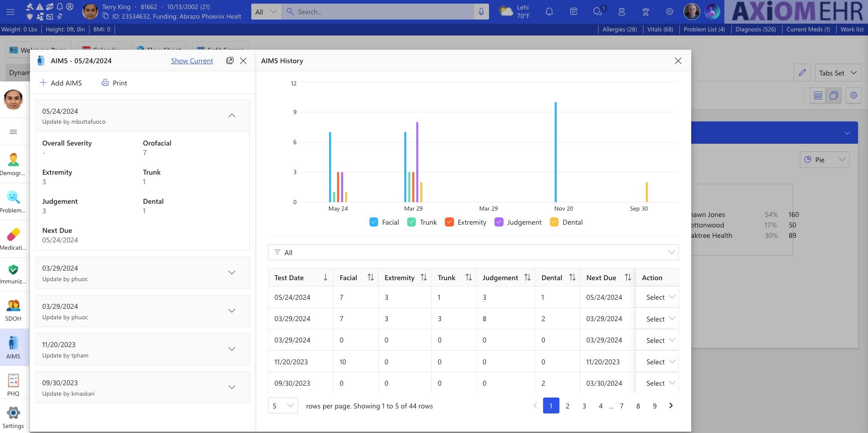Open the settings gear in top bar
The height and width of the screenshot is (433, 868).
click(669, 12)
